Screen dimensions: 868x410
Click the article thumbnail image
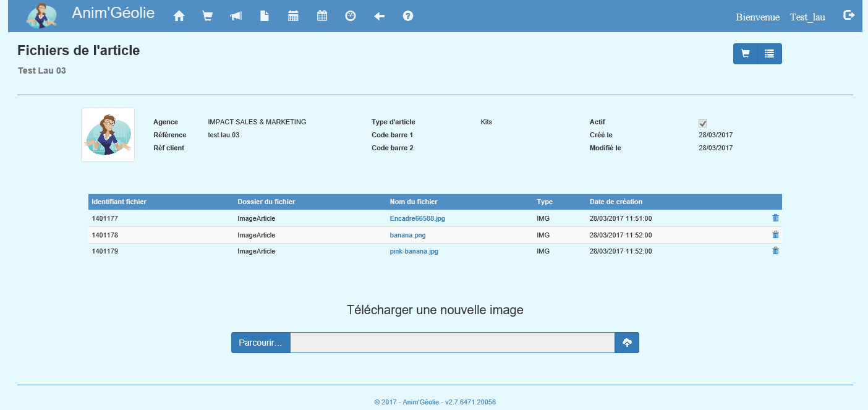coord(108,135)
